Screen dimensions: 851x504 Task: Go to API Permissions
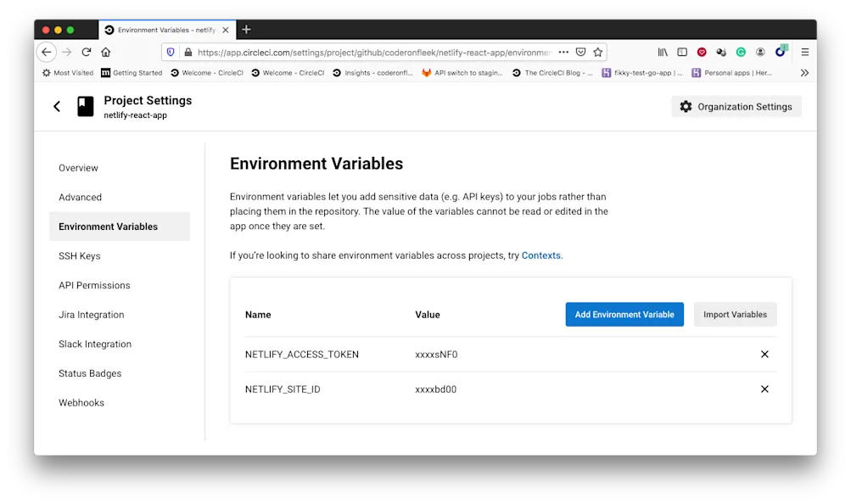click(94, 285)
